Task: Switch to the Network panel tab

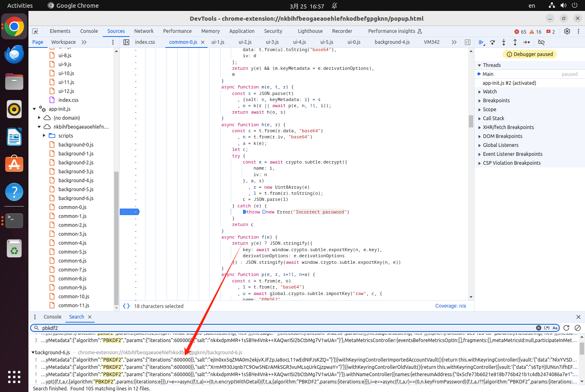Action: point(144,31)
